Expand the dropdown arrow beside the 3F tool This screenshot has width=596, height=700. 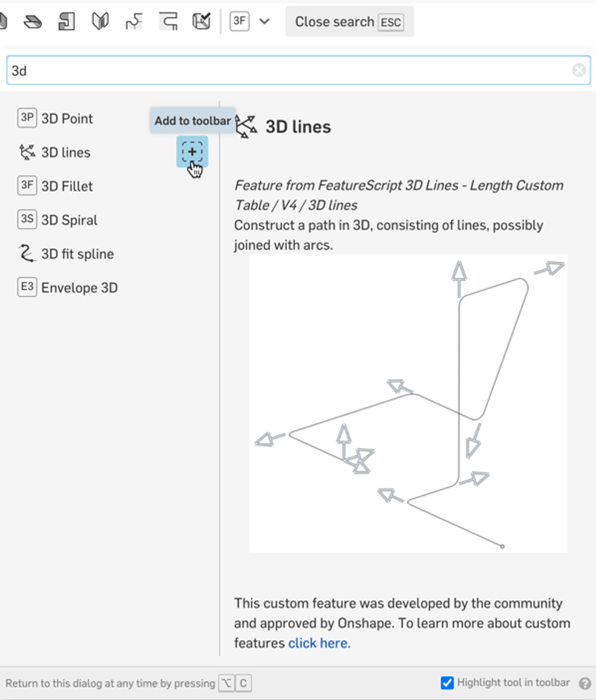(x=264, y=21)
